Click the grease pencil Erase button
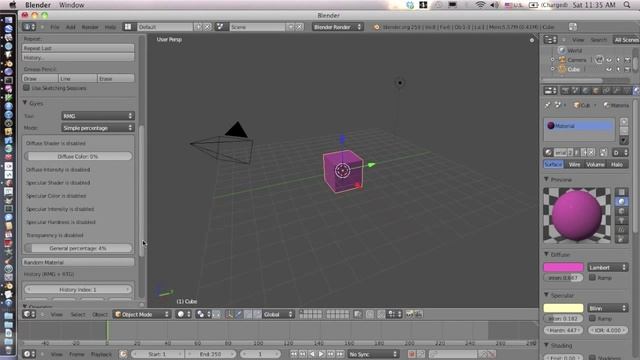This screenshot has height=360, width=640. [x=116, y=78]
